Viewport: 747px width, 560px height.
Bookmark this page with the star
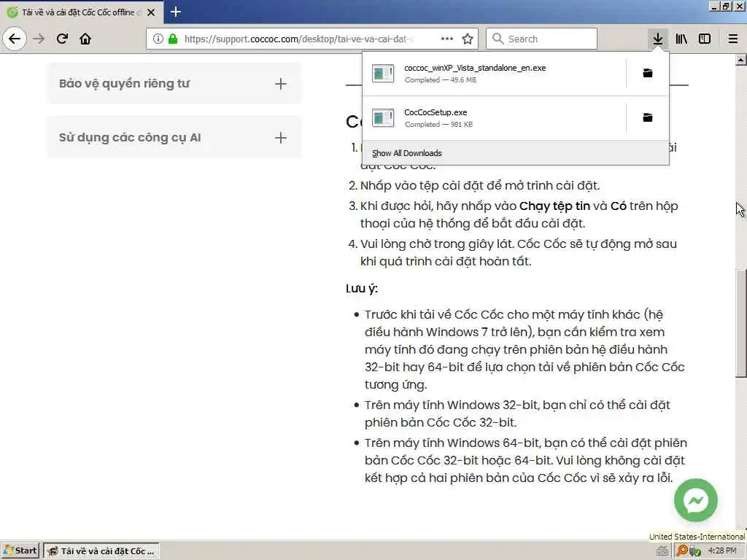[468, 39]
